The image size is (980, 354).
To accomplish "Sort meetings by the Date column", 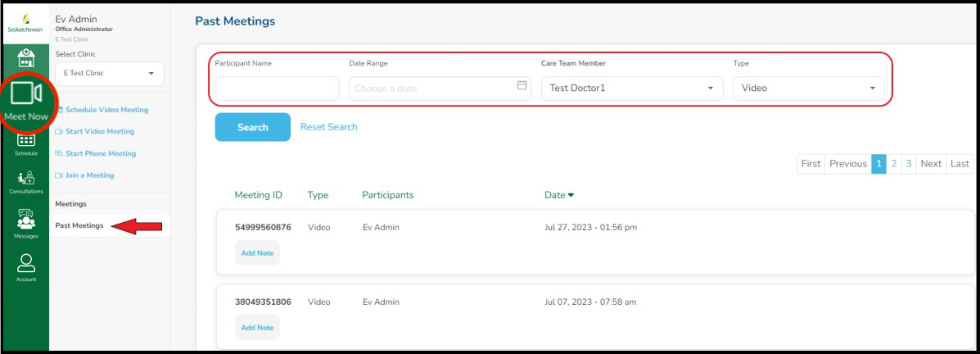I will [559, 195].
